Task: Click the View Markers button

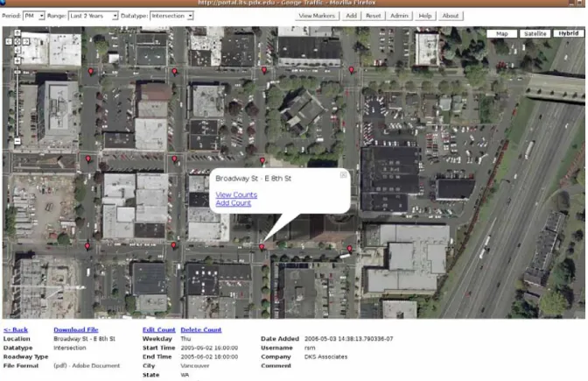Action: 317,16
